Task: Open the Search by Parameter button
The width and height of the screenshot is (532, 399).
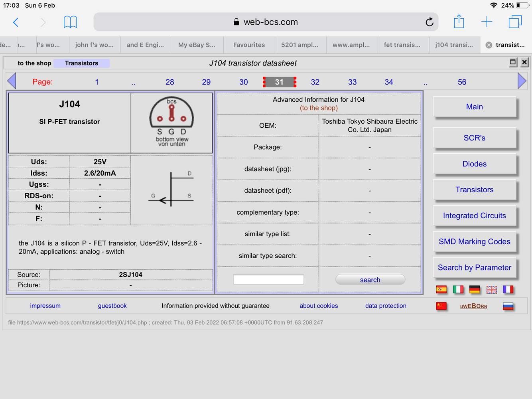Action: tap(475, 267)
